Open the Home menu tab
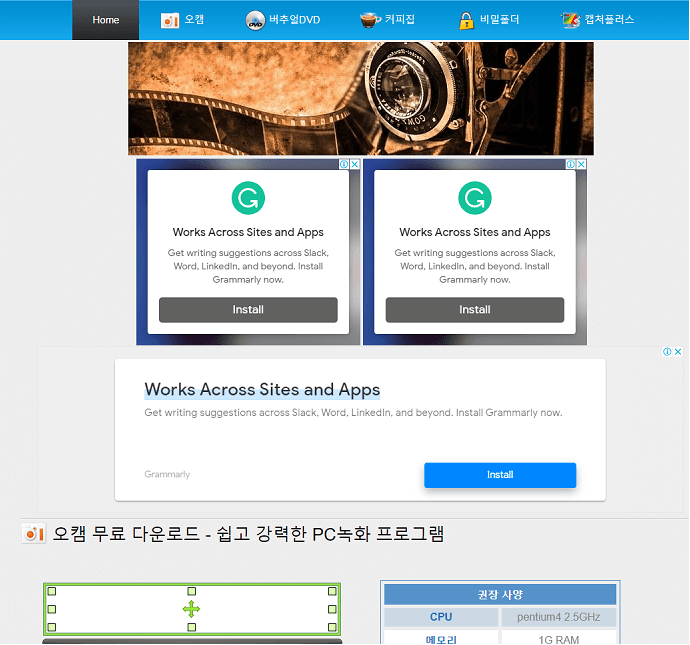This screenshot has height=645, width=690. click(106, 20)
